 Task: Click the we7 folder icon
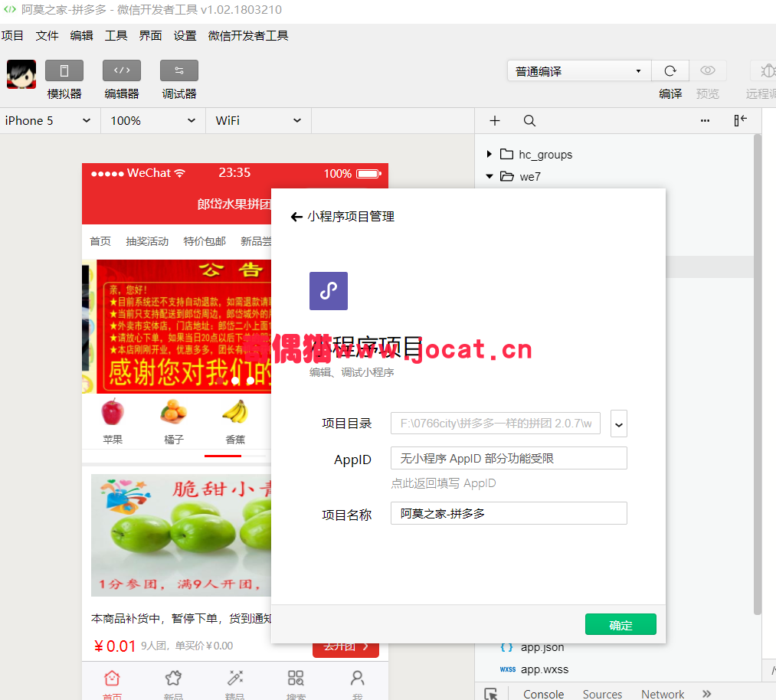507,176
